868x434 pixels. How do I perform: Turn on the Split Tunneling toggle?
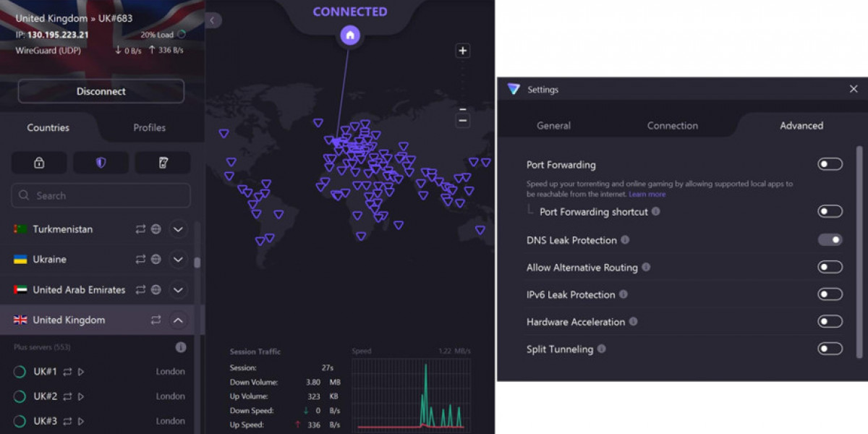click(x=830, y=349)
